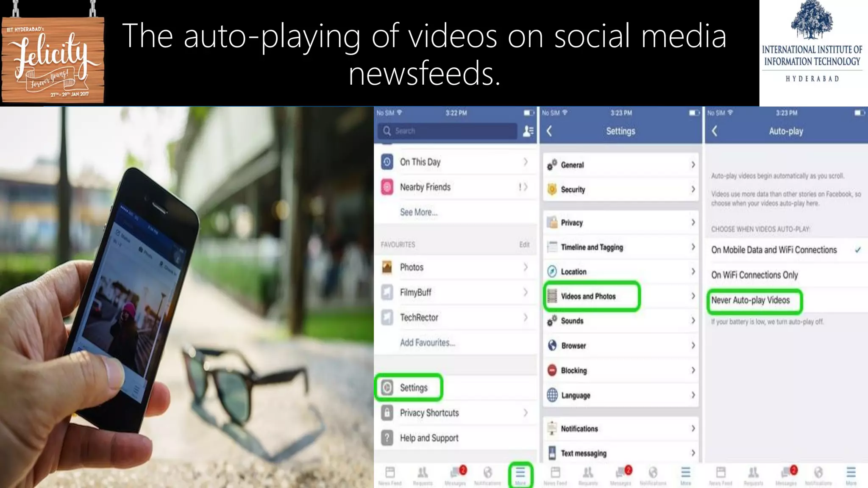Tap the Language globe icon
This screenshot has width=868, height=488.
[x=552, y=395]
